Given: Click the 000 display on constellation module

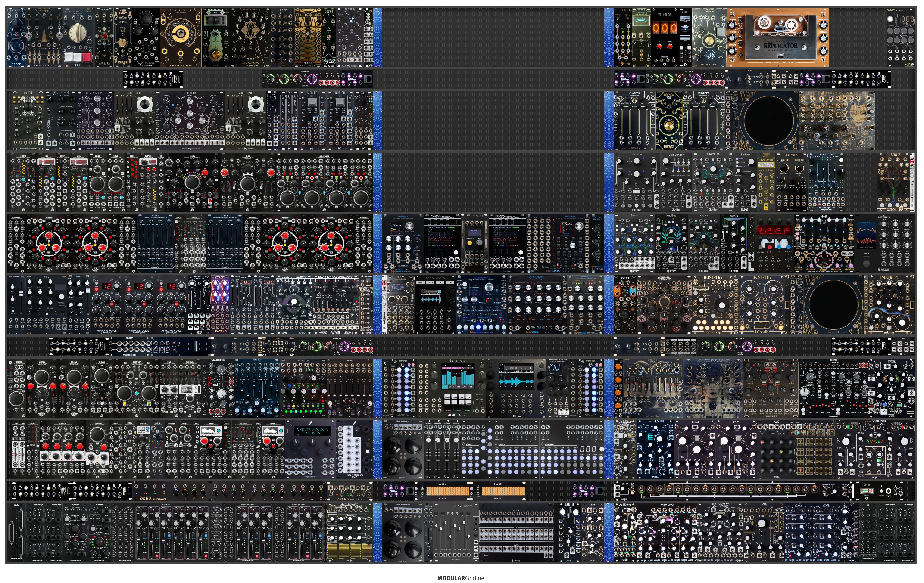Looking at the screenshot, I should [588, 449].
